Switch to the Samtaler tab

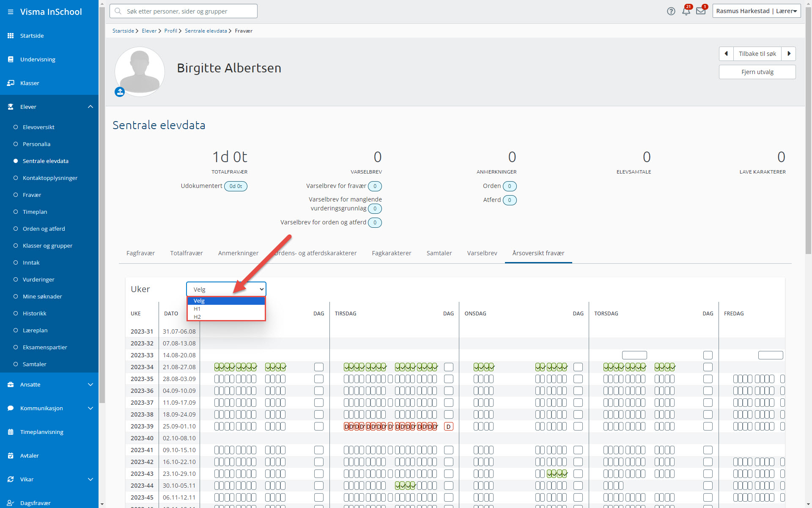pyautogui.click(x=439, y=253)
